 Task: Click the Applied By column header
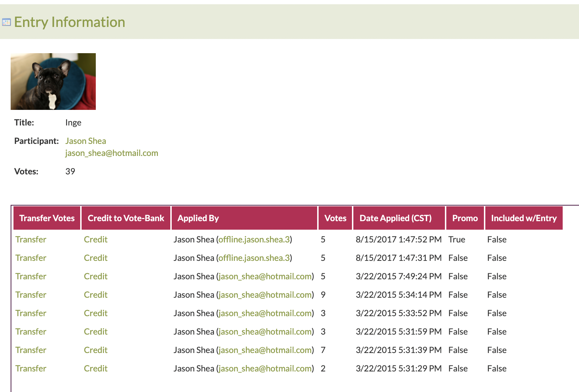click(x=244, y=218)
